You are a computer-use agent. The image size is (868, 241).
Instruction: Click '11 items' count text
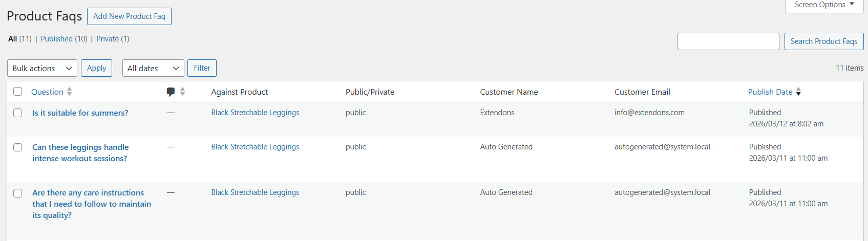pyautogui.click(x=850, y=68)
